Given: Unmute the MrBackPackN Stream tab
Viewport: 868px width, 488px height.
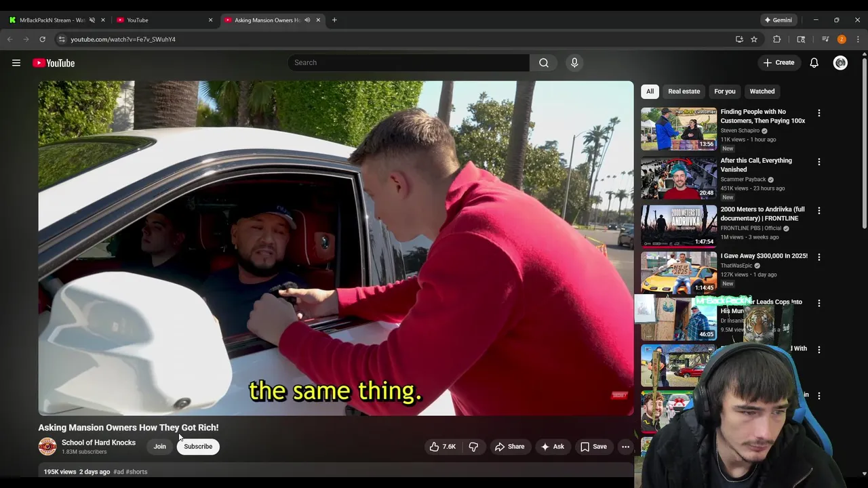Looking at the screenshot, I should click(x=92, y=20).
